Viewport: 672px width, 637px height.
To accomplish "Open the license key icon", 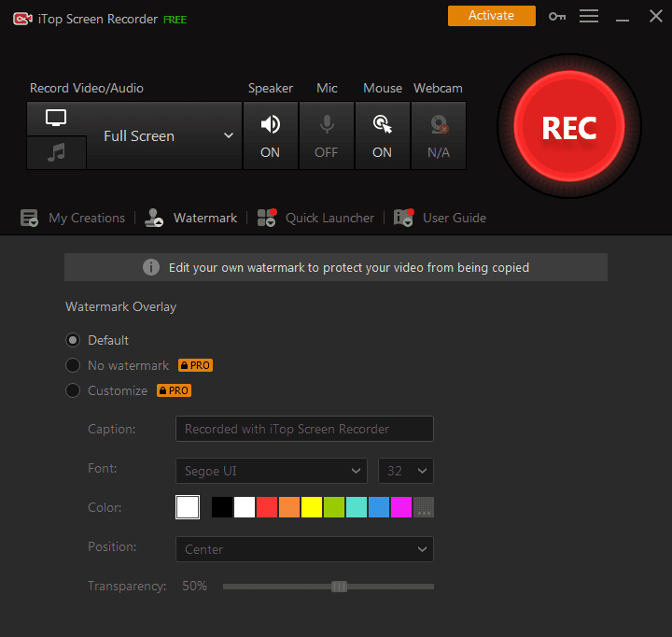I will coord(557,17).
